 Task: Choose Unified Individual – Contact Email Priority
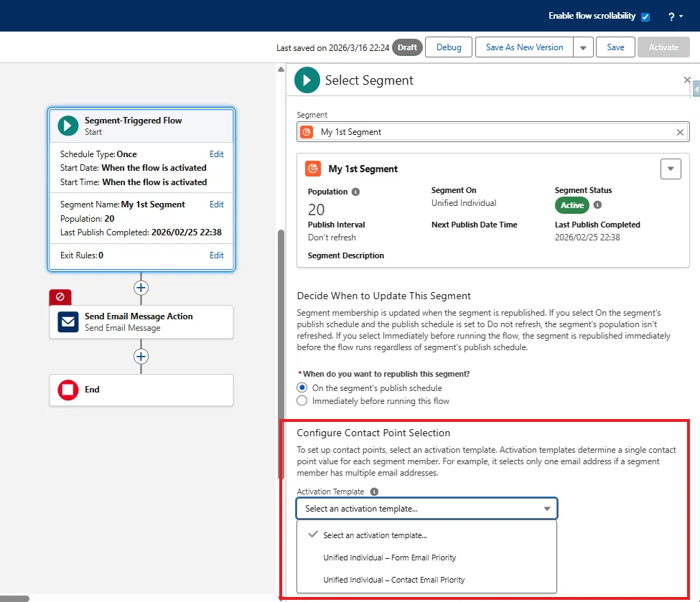click(x=426, y=580)
